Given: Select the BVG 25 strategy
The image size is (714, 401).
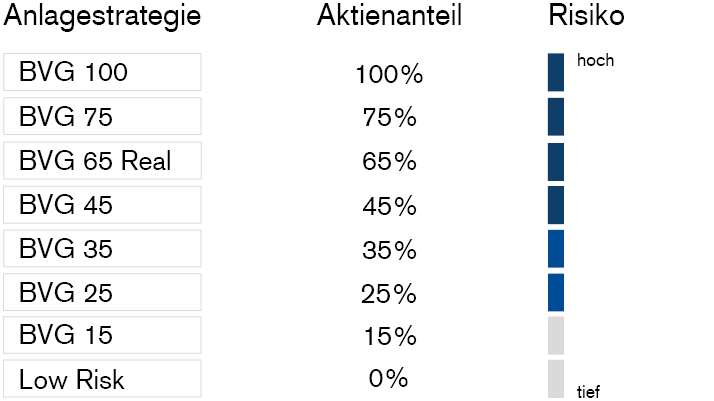Looking at the screenshot, I should click(x=102, y=292).
